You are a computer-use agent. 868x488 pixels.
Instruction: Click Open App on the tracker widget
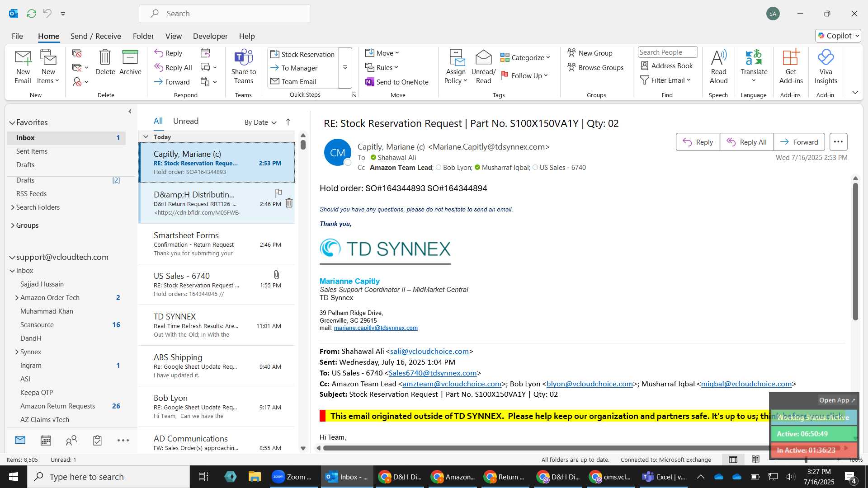tap(837, 400)
